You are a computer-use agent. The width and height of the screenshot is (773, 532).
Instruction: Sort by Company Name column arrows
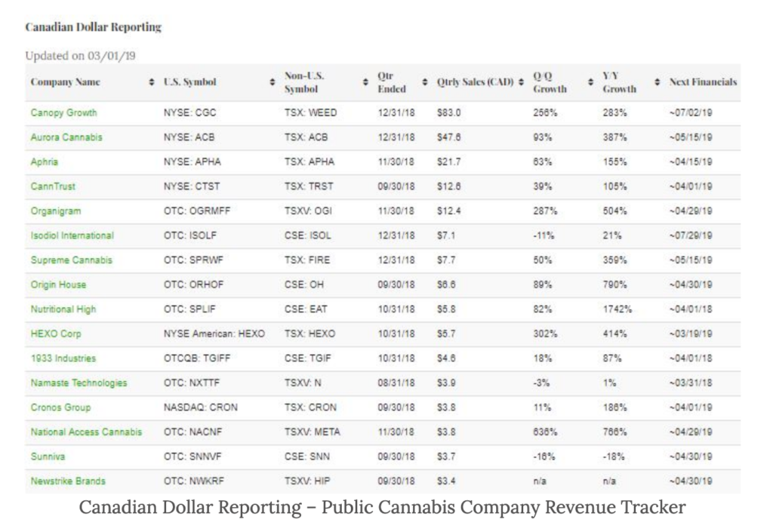pyautogui.click(x=152, y=82)
